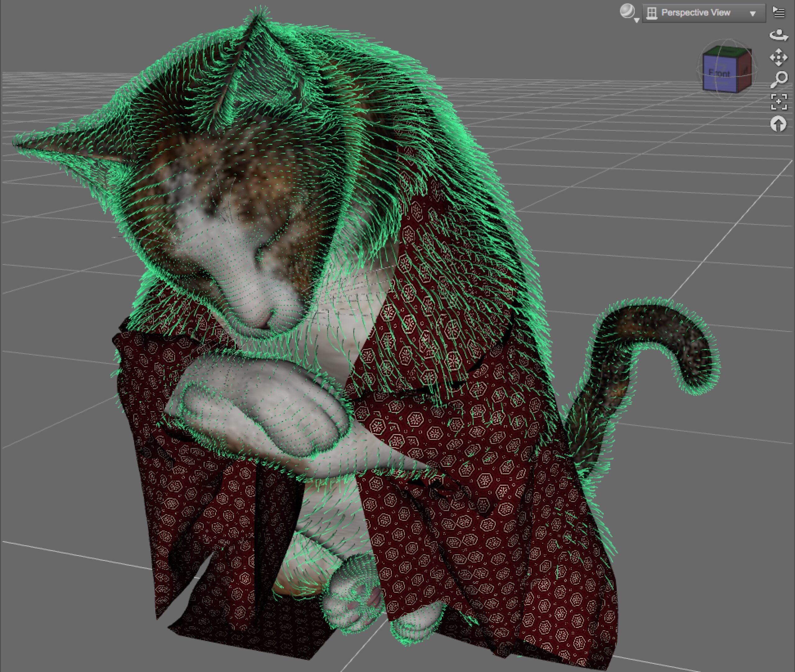Select the pan camera control
This screenshot has width=795, height=672.
coord(778,57)
